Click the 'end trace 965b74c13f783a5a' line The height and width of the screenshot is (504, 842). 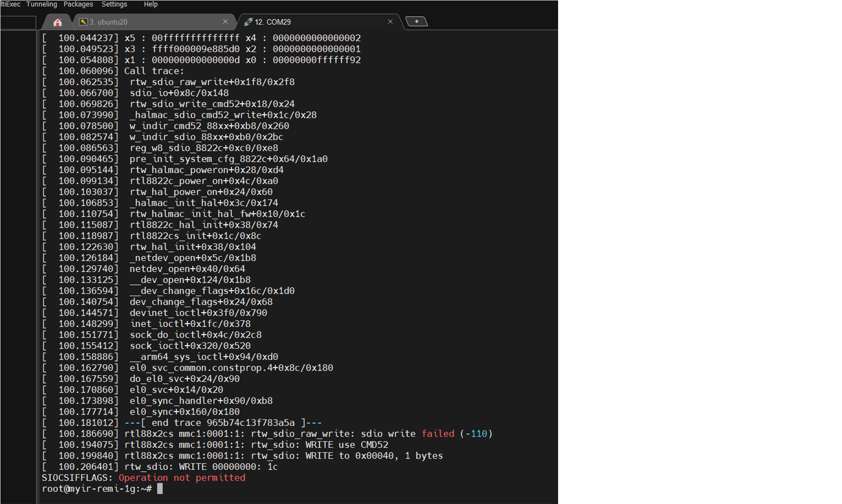click(182, 423)
